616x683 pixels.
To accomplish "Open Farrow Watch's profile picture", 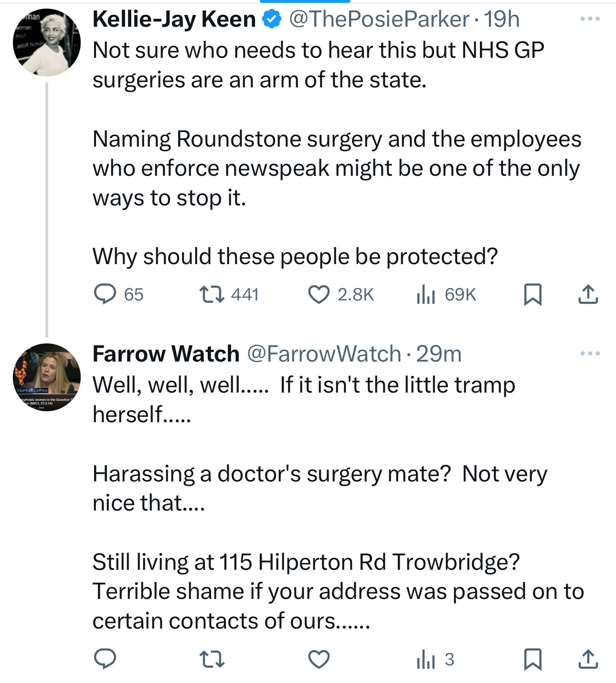I will (47, 377).
